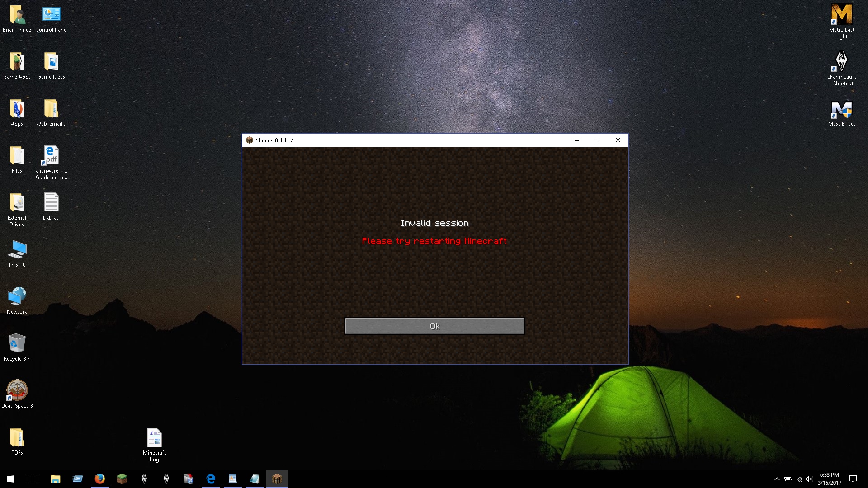Expand hidden system tray icons

pos(777,479)
